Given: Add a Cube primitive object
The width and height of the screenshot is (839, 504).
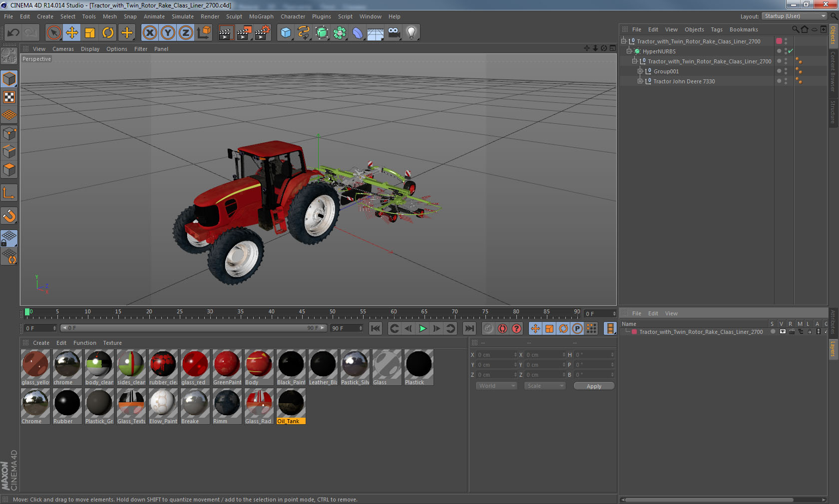Looking at the screenshot, I should [x=286, y=33].
